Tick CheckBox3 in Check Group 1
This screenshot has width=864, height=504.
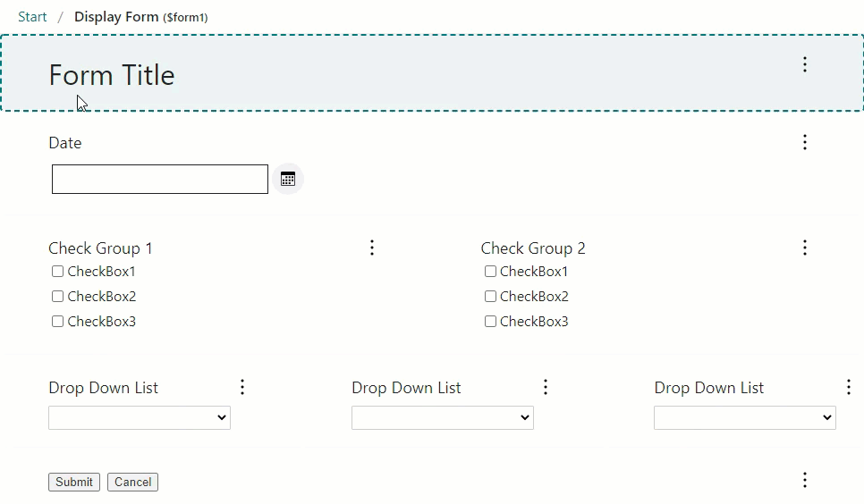coord(58,322)
